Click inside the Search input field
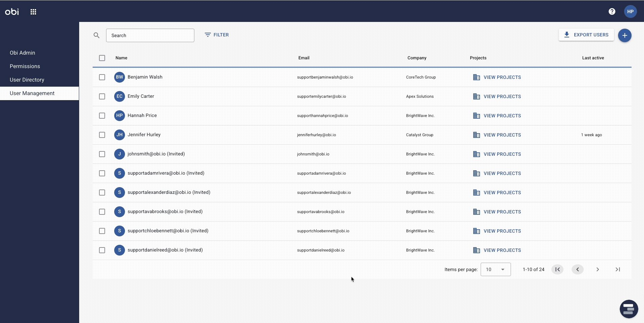The image size is (644, 323). point(150,35)
